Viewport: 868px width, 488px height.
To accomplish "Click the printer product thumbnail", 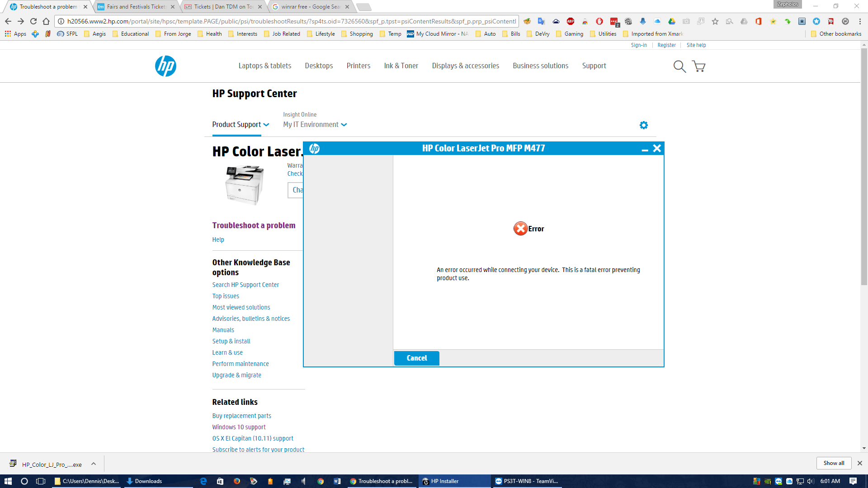I will (245, 185).
